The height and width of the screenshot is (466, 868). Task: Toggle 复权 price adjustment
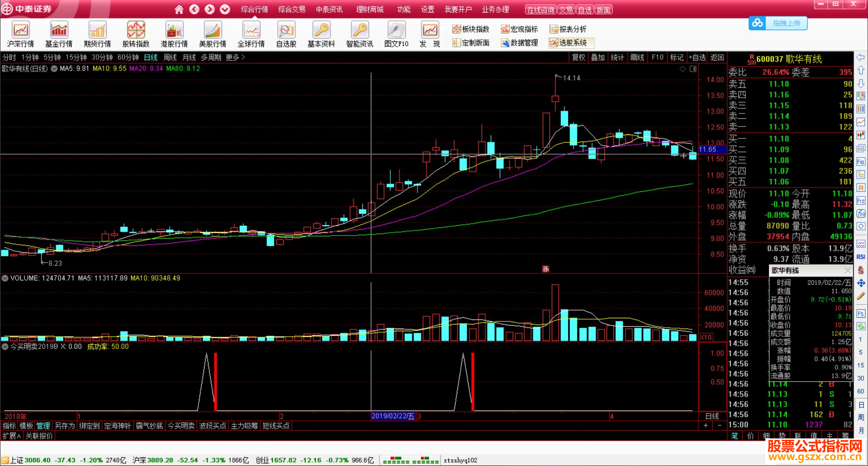(x=579, y=57)
